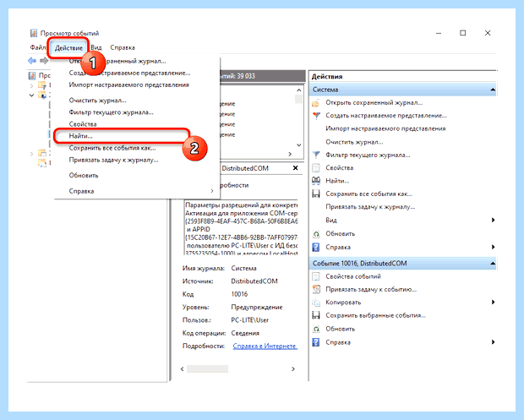Image resolution: width=524 pixels, height=420 pixels.
Task: Choose Фильтр текущего журнала... in dropdown menu
Action: (x=136, y=112)
